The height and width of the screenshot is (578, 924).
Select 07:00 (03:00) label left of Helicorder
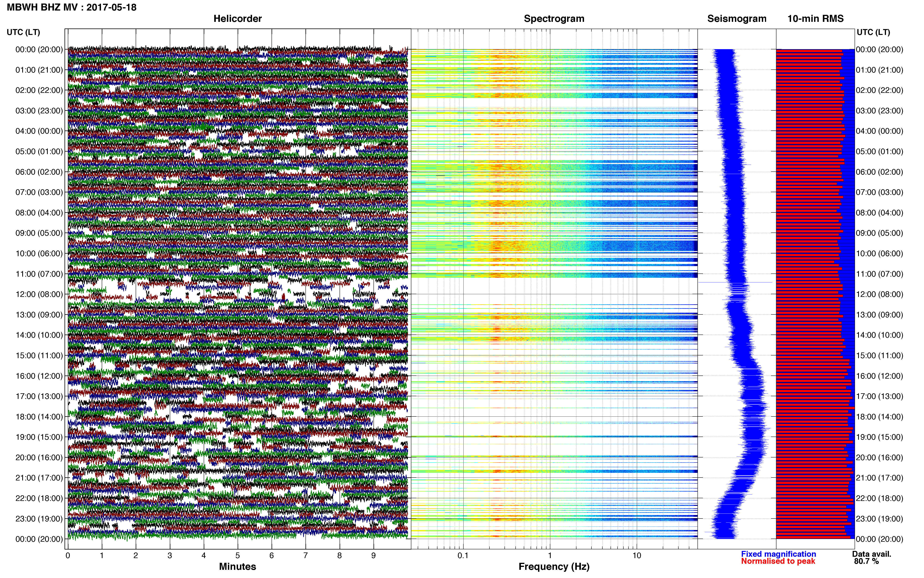(39, 192)
